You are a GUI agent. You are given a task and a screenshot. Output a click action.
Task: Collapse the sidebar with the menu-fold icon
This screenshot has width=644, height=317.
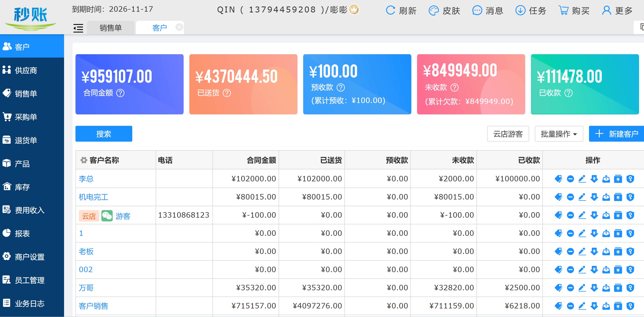point(78,28)
